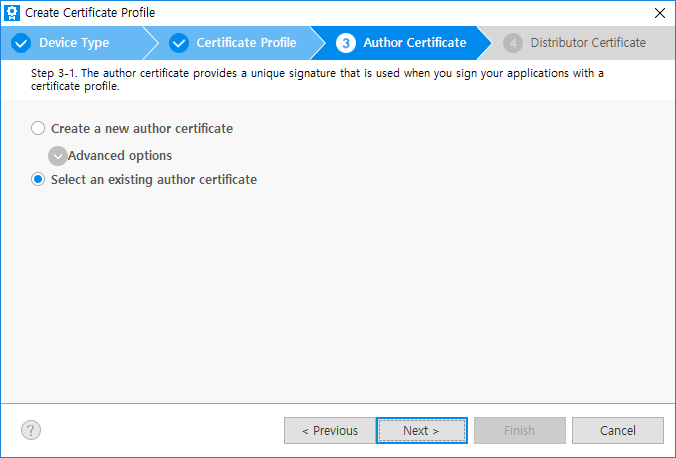676x458 pixels.
Task: Switch to the Certificate Profile step
Action: point(246,43)
